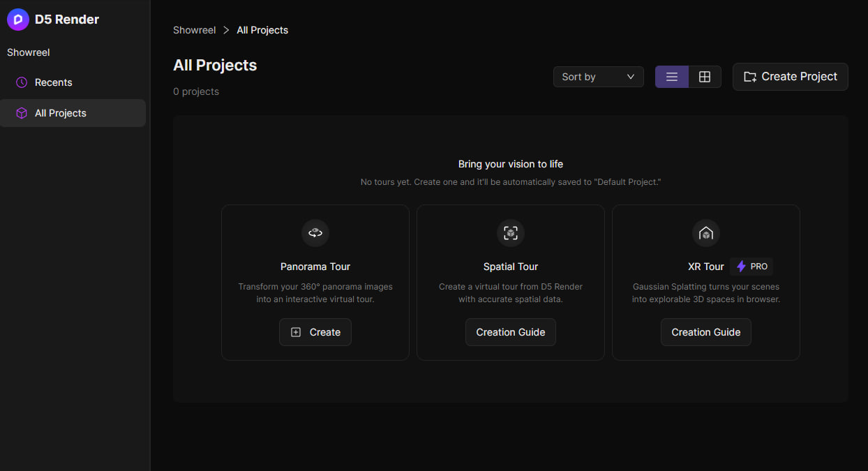Click the D5 Render logo icon
The width and height of the screenshot is (868, 471).
coord(18,20)
